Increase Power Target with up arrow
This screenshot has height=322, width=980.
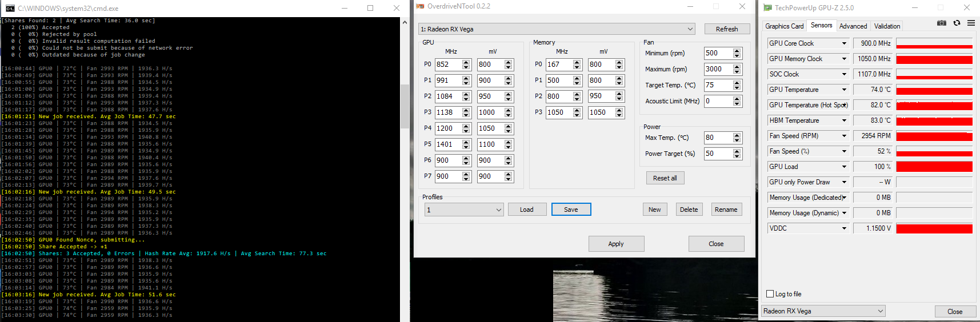pos(737,151)
